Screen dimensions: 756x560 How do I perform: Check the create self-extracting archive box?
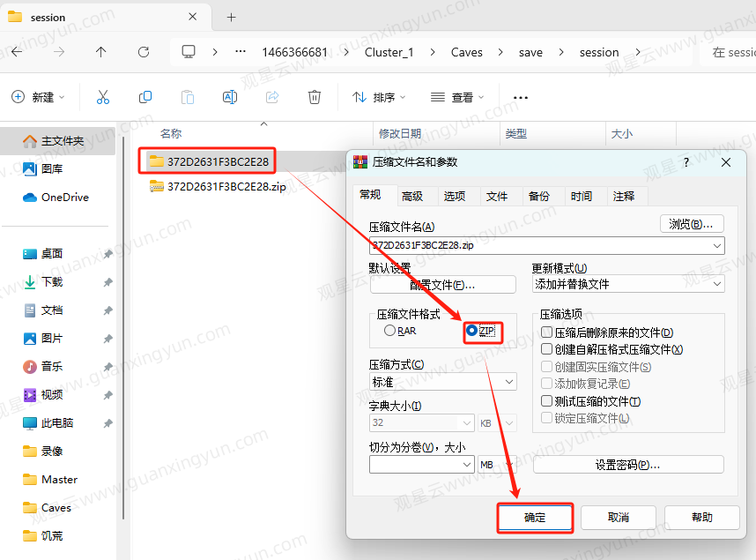click(547, 349)
